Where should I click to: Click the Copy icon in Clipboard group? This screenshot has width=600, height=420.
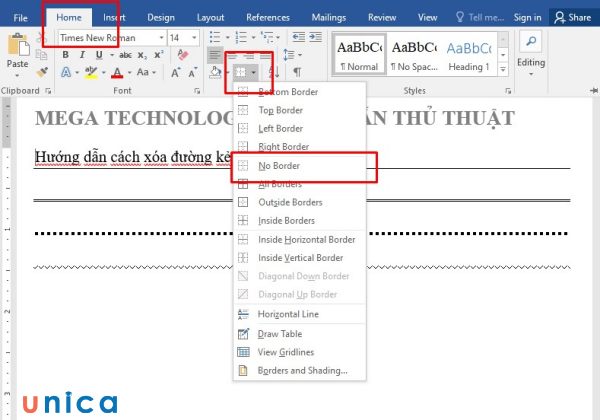click(x=41, y=55)
